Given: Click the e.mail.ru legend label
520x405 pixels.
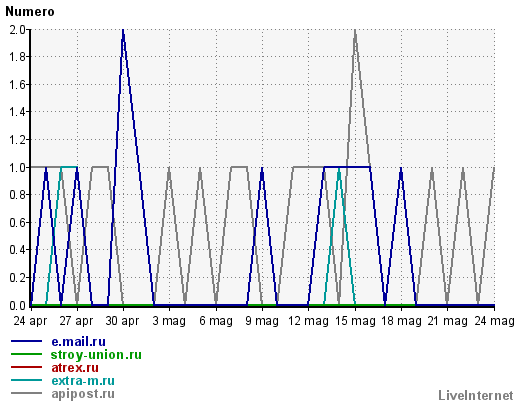Looking at the screenshot, I should [x=78, y=342].
